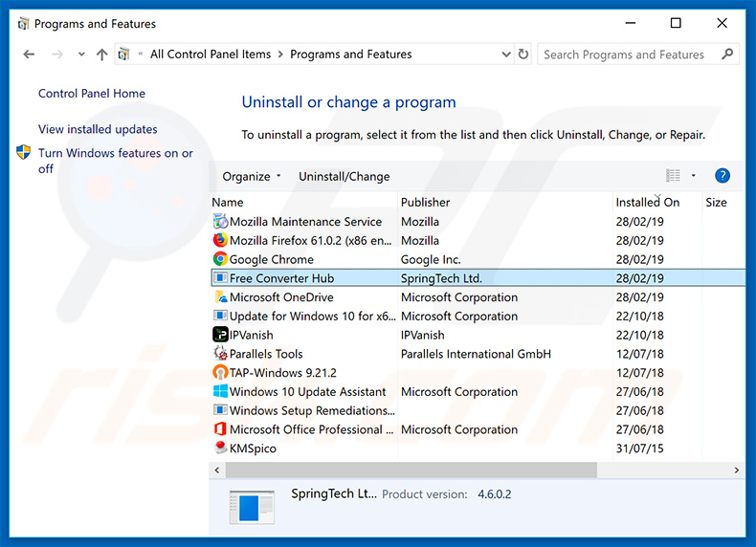Image resolution: width=756 pixels, height=547 pixels.
Task: Go up one level with up arrow
Action: tap(101, 54)
